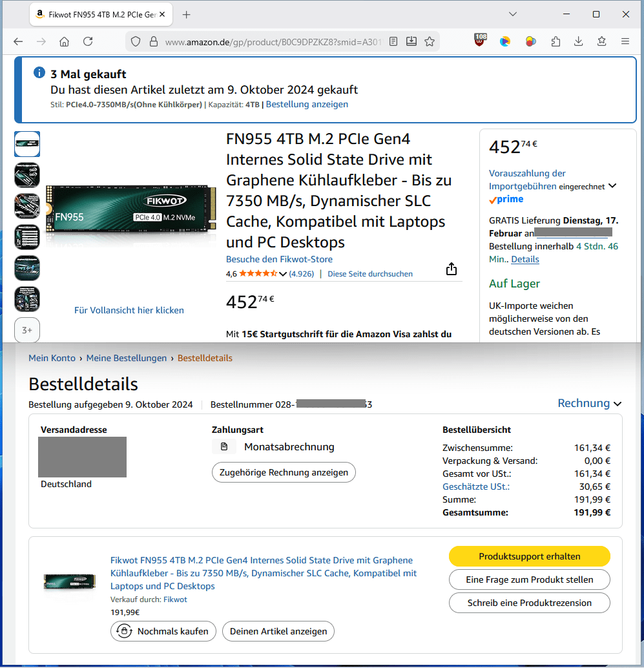Click the share icon near the rating

point(452,269)
